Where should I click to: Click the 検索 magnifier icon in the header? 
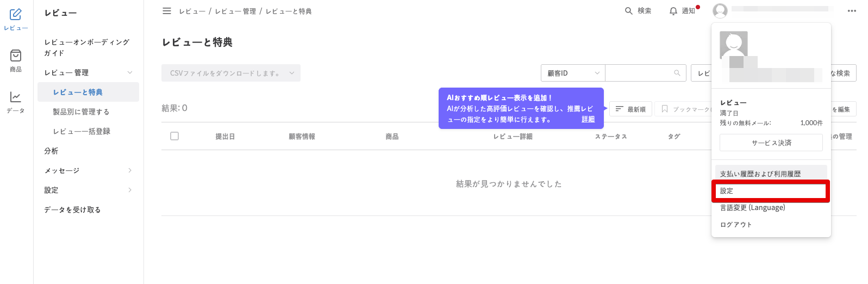[x=629, y=11]
